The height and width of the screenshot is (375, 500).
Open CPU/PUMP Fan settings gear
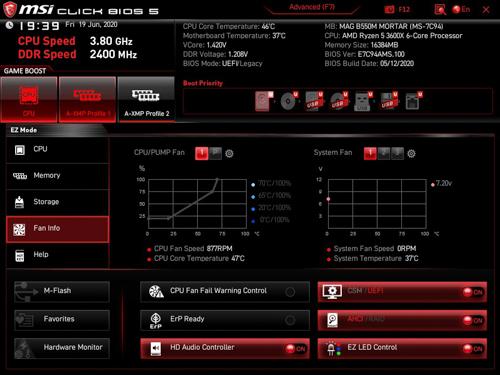229,154
